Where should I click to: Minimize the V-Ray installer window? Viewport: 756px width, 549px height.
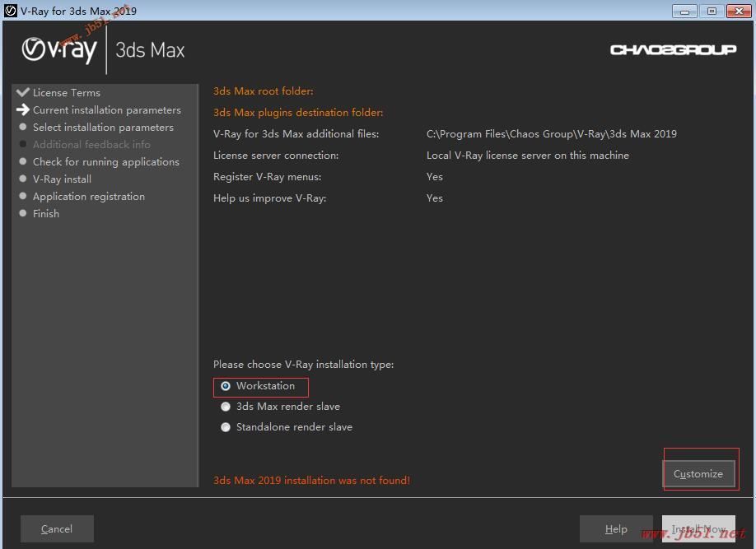click(x=684, y=11)
